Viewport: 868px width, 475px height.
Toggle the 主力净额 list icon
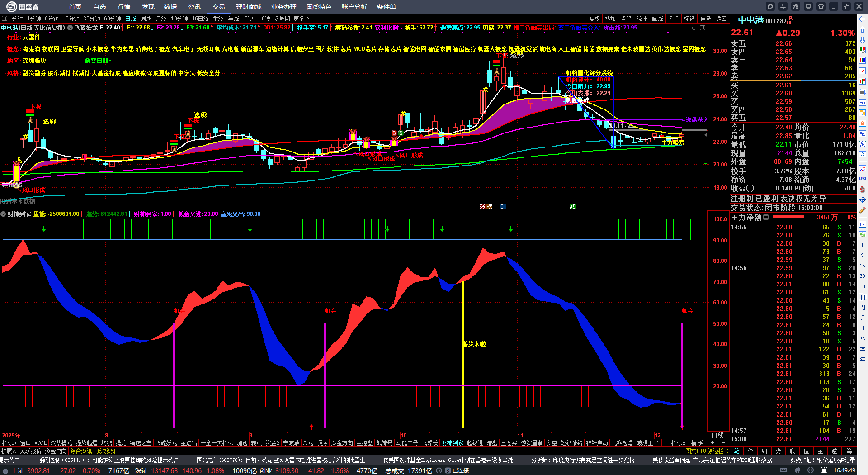[766, 217]
